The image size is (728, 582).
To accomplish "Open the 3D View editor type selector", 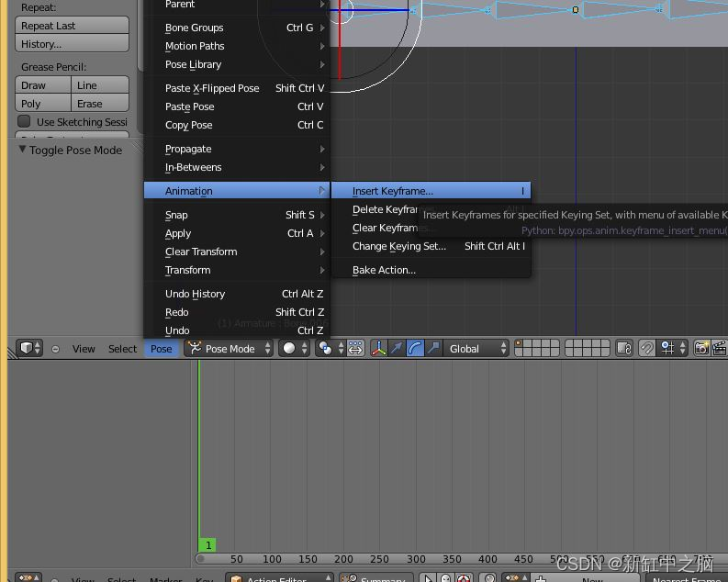I will (29, 348).
